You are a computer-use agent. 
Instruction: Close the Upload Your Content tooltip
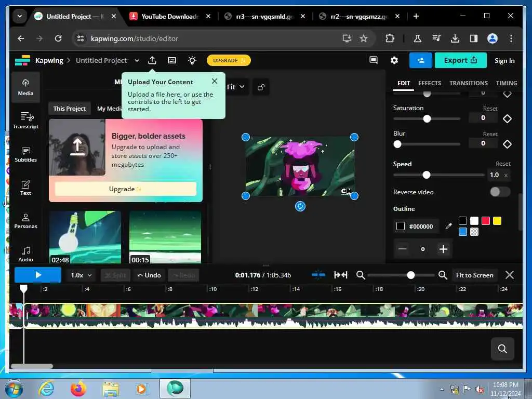point(215,81)
